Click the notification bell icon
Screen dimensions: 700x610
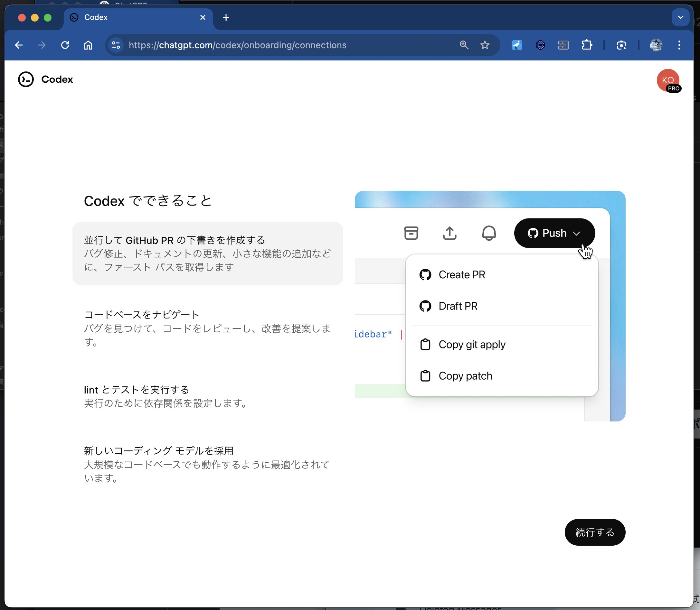coord(488,233)
